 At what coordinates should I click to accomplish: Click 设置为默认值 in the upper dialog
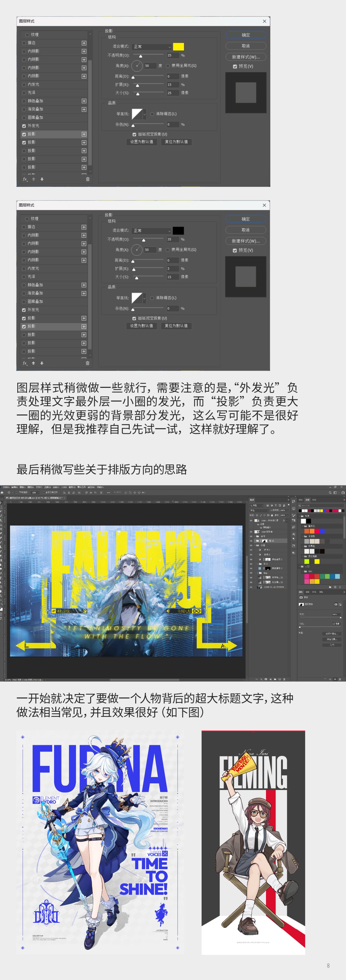click(142, 142)
